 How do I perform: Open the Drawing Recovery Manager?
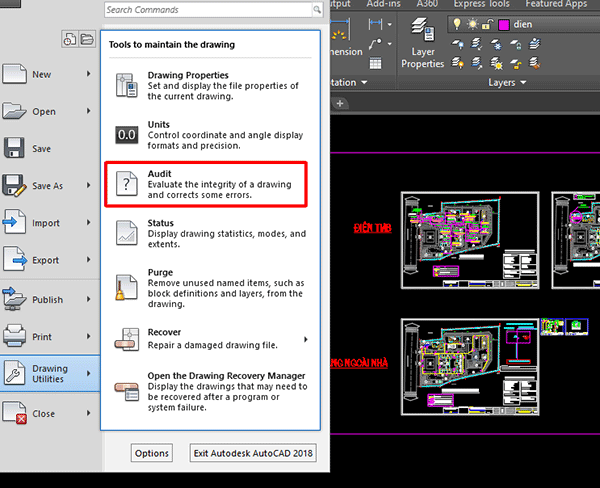[x=211, y=391]
